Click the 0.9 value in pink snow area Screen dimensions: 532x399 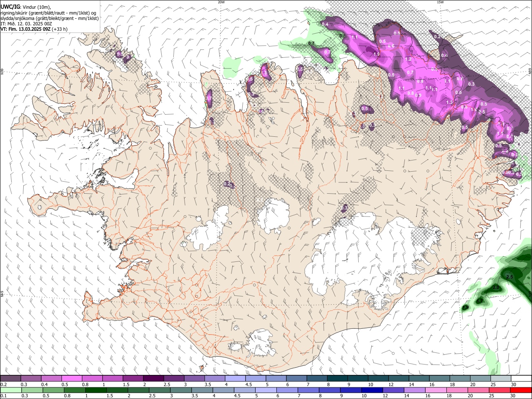418,95
